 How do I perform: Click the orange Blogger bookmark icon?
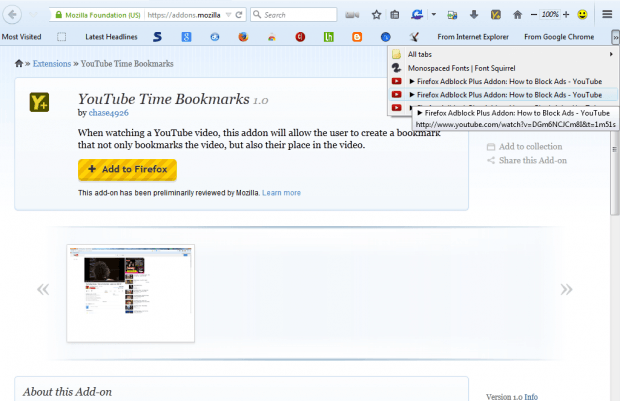[357, 37]
